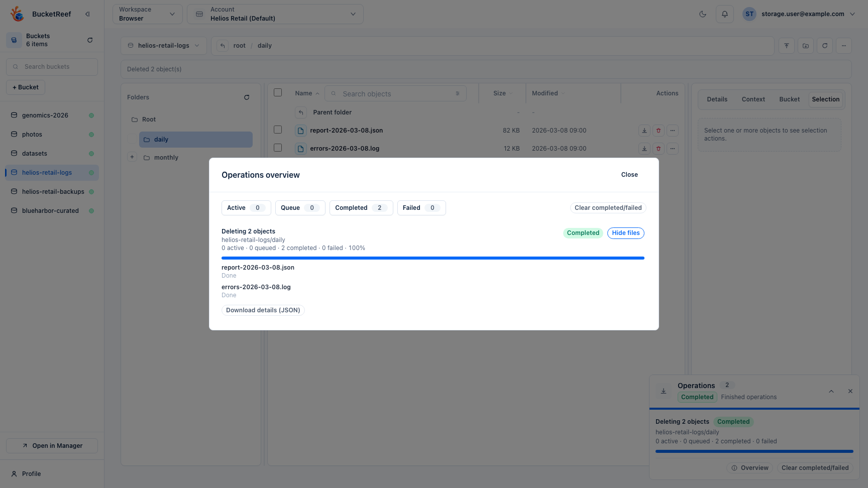Focus the Search buckets field
Viewport: 868px width, 488px height.
point(52,67)
